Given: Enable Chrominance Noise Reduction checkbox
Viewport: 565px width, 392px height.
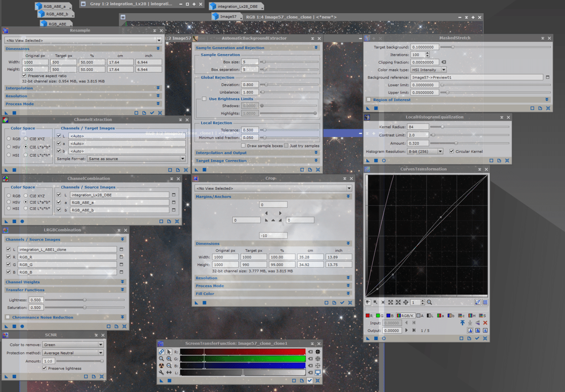Looking at the screenshot, I should [8, 317].
